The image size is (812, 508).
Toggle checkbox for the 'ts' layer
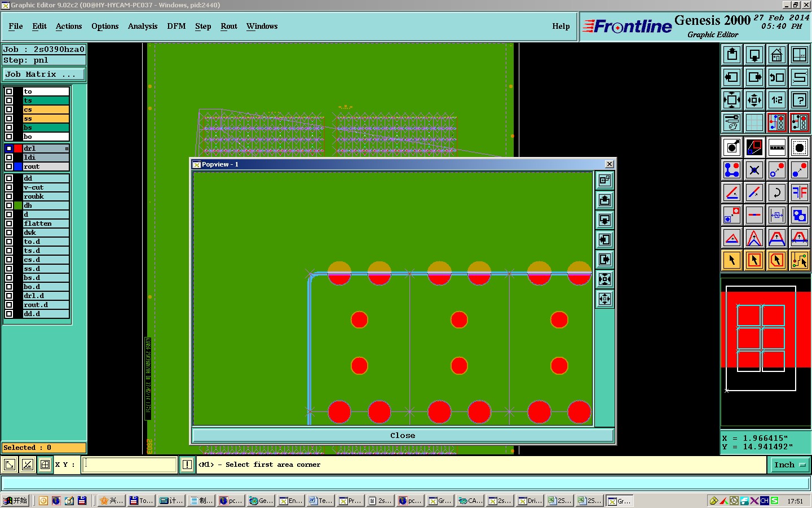tap(9, 100)
